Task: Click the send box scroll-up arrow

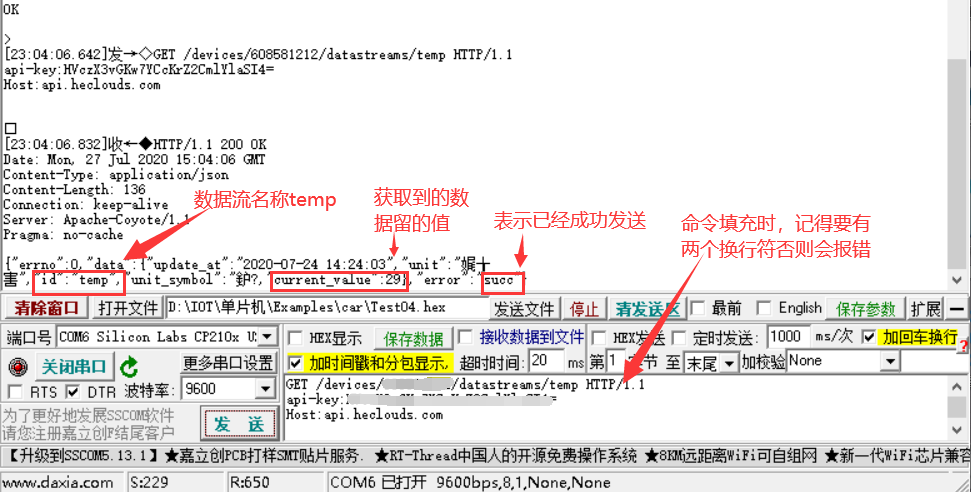Action: [x=957, y=386]
